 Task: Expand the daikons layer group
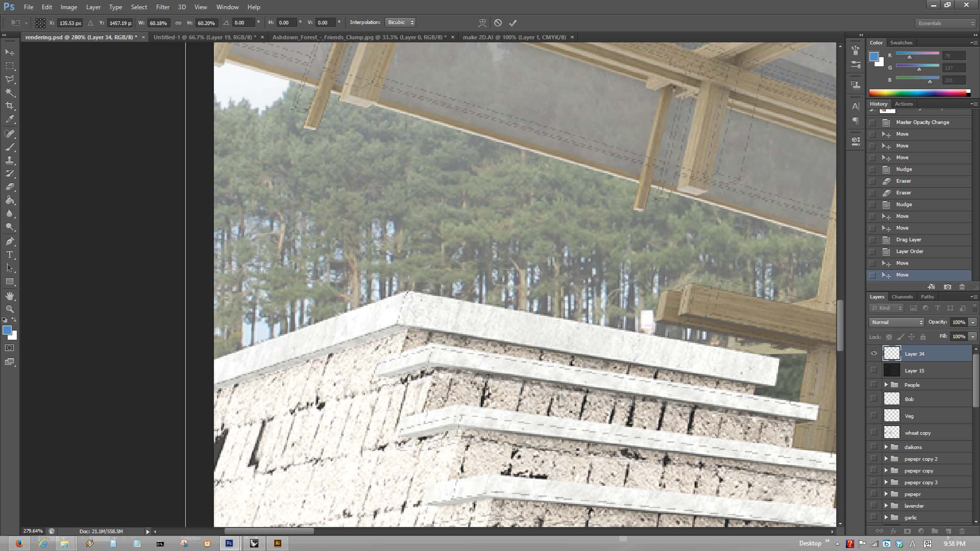(886, 447)
